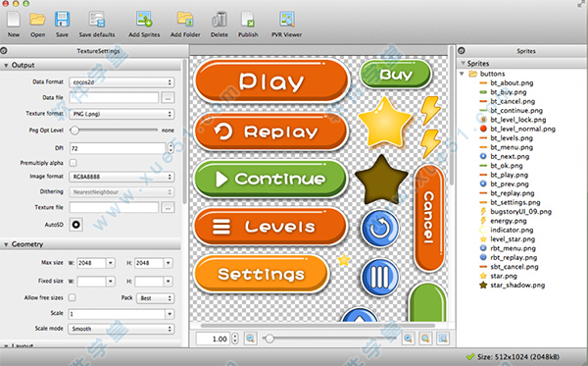Click the Texture file browse button
The image size is (588, 366).
[168, 208]
